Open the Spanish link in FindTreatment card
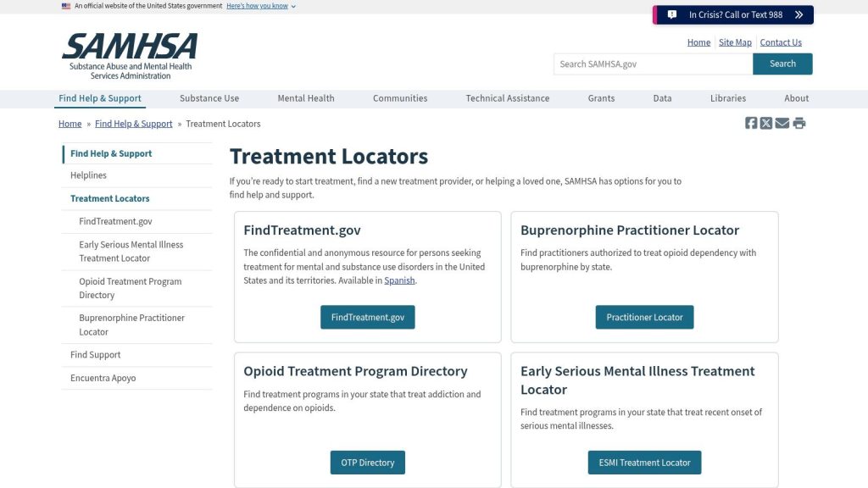Screen dimensions: 868x488 pyautogui.click(x=399, y=280)
